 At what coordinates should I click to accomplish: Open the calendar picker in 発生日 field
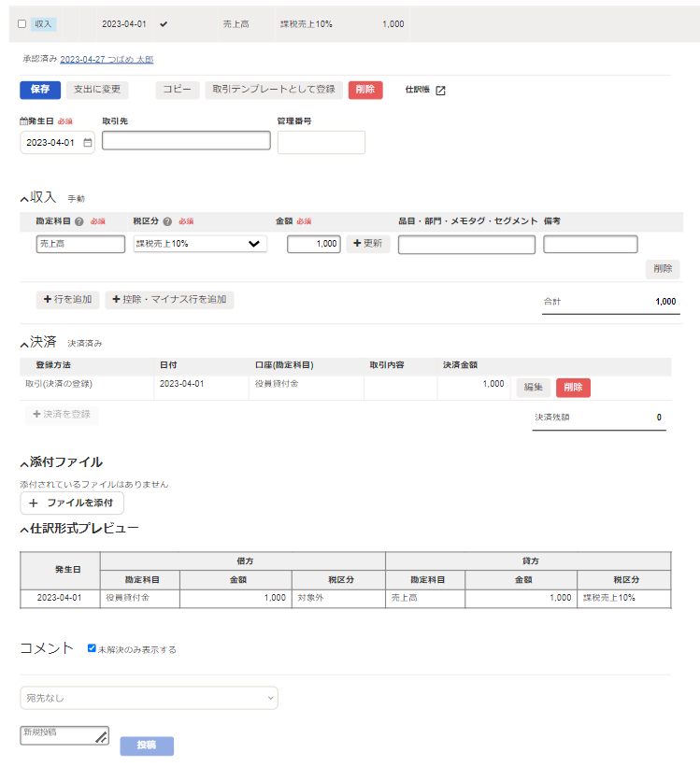click(88, 143)
